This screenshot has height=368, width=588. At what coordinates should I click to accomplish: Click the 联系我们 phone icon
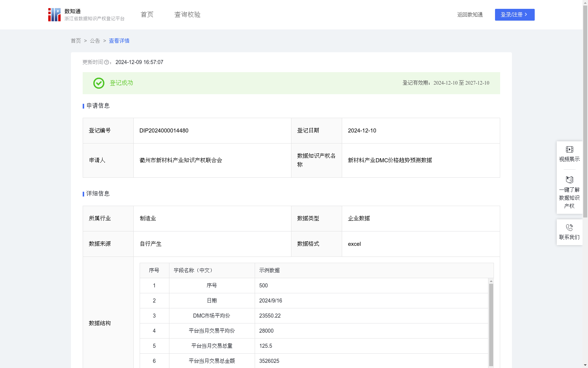(x=569, y=227)
